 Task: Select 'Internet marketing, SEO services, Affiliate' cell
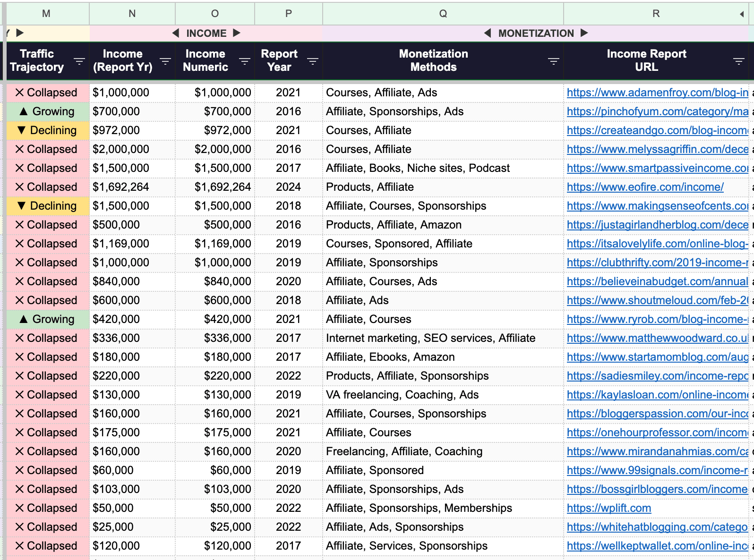click(x=443, y=338)
